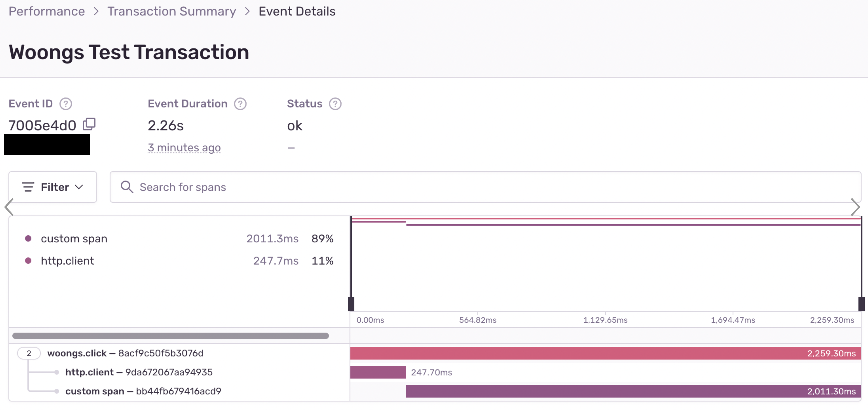Open the Status help question icon
This screenshot has height=410, width=868.
pyautogui.click(x=335, y=104)
